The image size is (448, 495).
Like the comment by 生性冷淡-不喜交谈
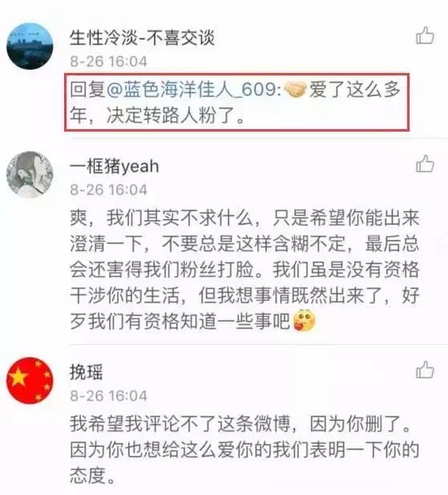pyautogui.click(x=425, y=35)
